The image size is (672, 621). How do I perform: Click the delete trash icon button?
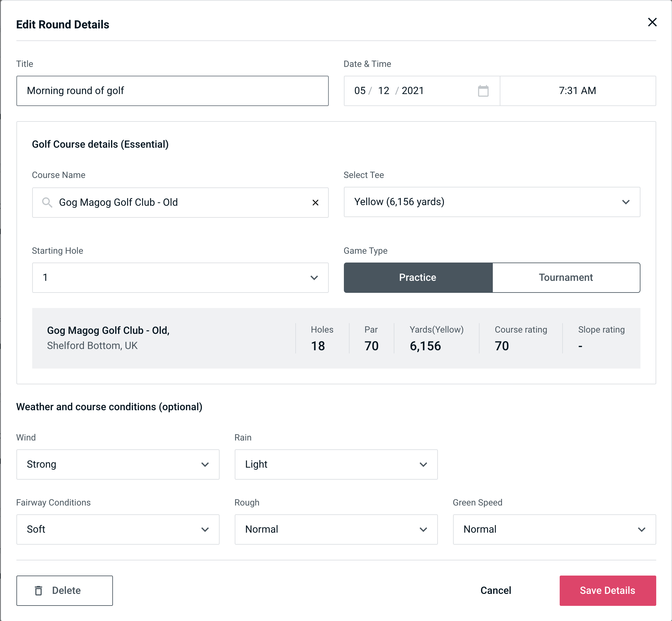[39, 591]
